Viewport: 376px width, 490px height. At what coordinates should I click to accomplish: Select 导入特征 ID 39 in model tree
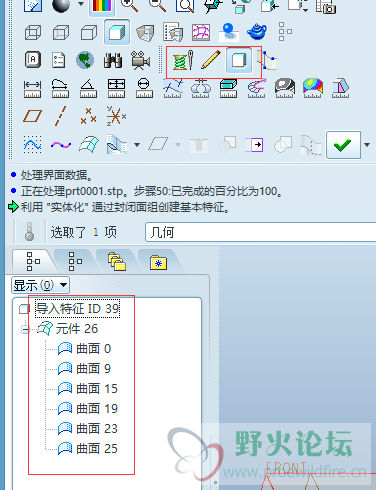(77, 309)
